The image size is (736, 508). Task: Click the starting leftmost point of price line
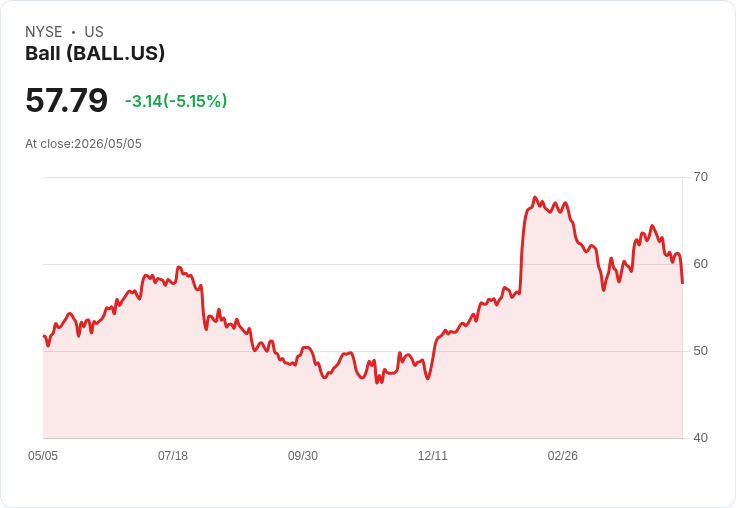[x=44, y=336]
